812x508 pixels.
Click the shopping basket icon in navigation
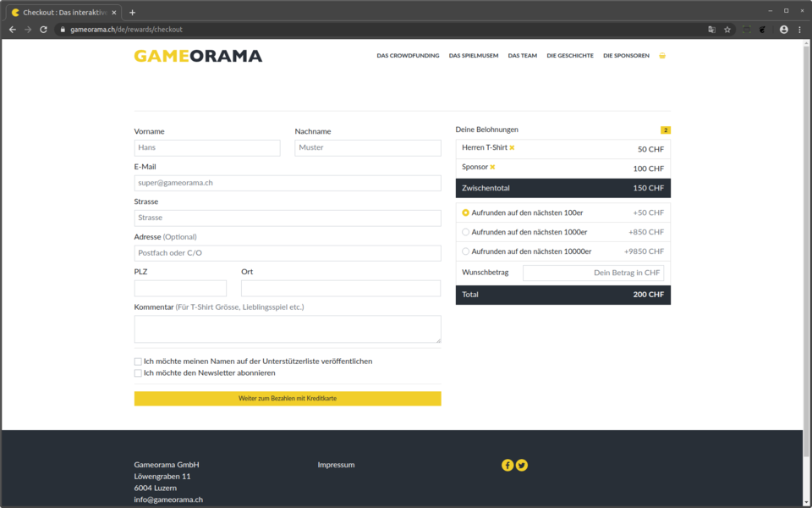pos(662,56)
